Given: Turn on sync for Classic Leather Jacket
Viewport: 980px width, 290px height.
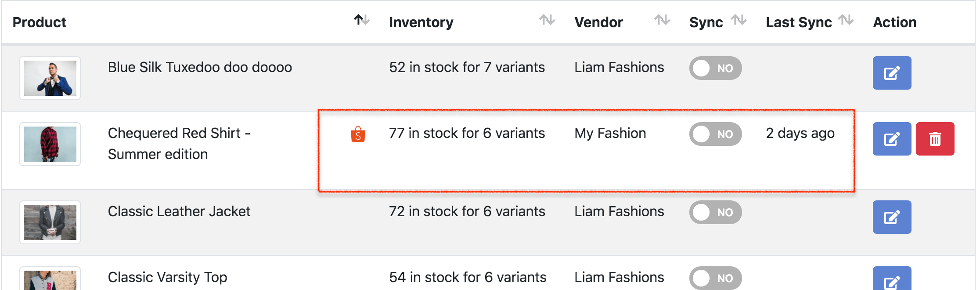Looking at the screenshot, I should click(x=715, y=212).
